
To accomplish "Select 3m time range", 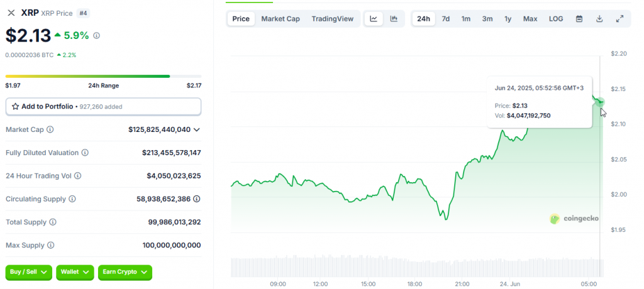I will click(x=487, y=19).
